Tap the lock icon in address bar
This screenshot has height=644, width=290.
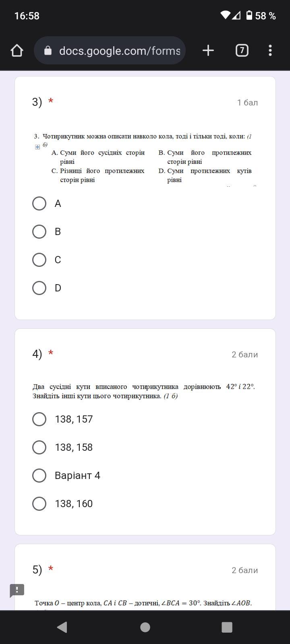click(48, 51)
